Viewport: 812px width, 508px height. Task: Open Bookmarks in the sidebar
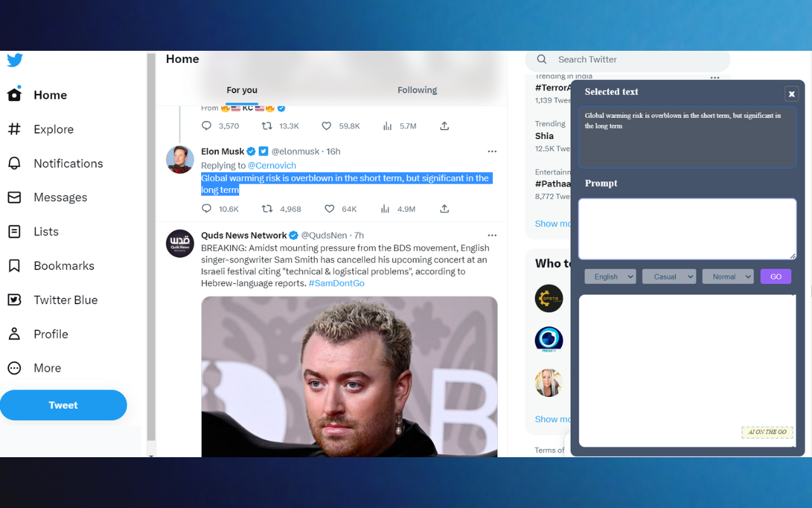[x=51, y=266]
